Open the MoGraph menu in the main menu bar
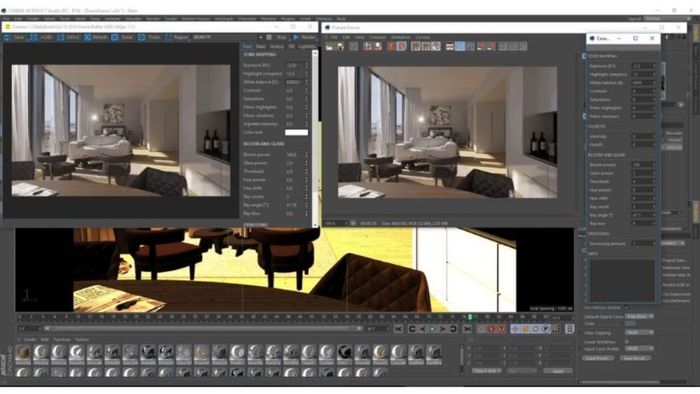Screen dimensions: 700x394 [224, 19]
